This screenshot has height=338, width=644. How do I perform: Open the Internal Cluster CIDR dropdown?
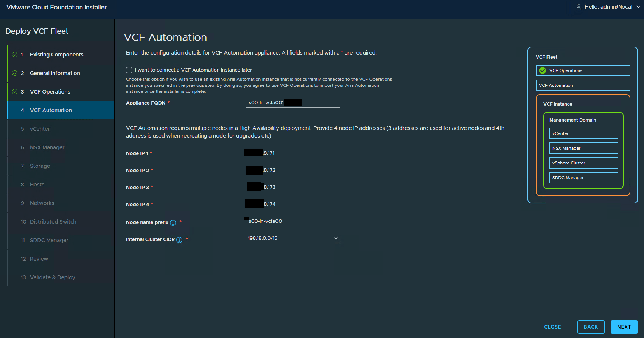coord(293,238)
